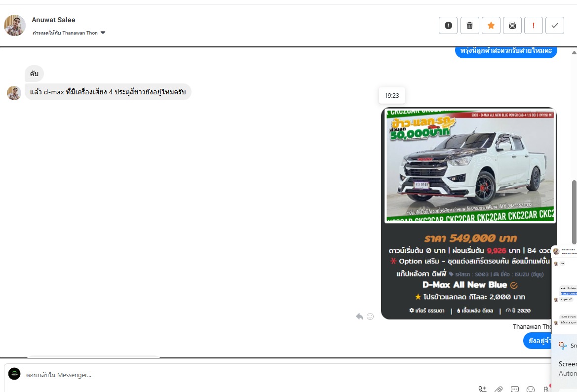The height and width of the screenshot is (392, 577).
Task: Click the white d-max question message bubble
Action: tap(108, 92)
